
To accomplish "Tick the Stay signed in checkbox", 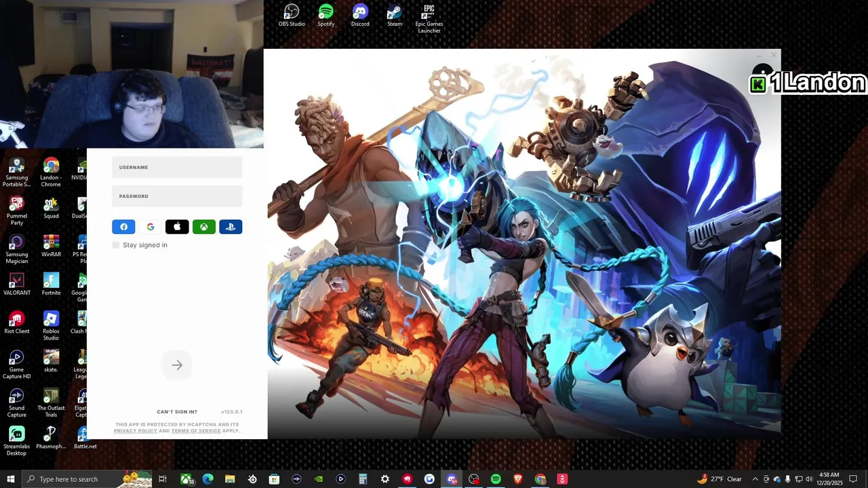I will coord(116,245).
